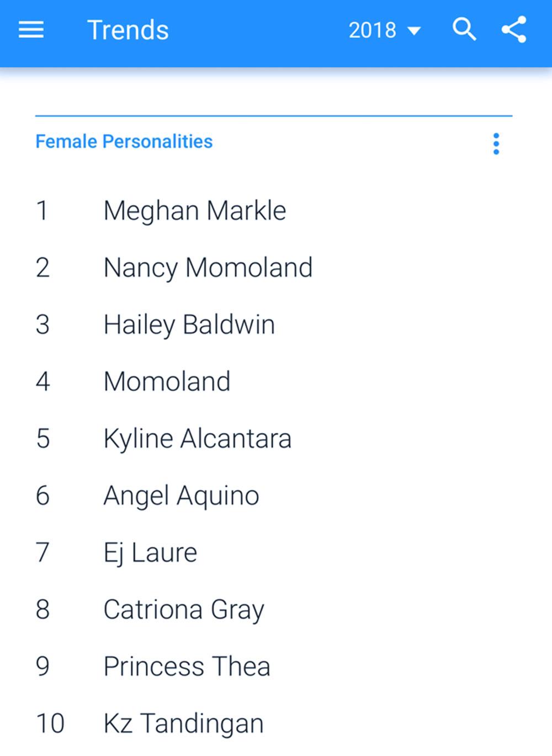Tap the share icon in the top bar

[x=513, y=30]
